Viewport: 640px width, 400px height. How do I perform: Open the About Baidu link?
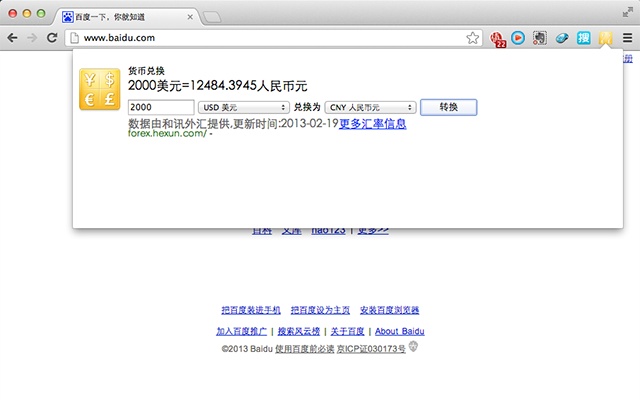400,331
